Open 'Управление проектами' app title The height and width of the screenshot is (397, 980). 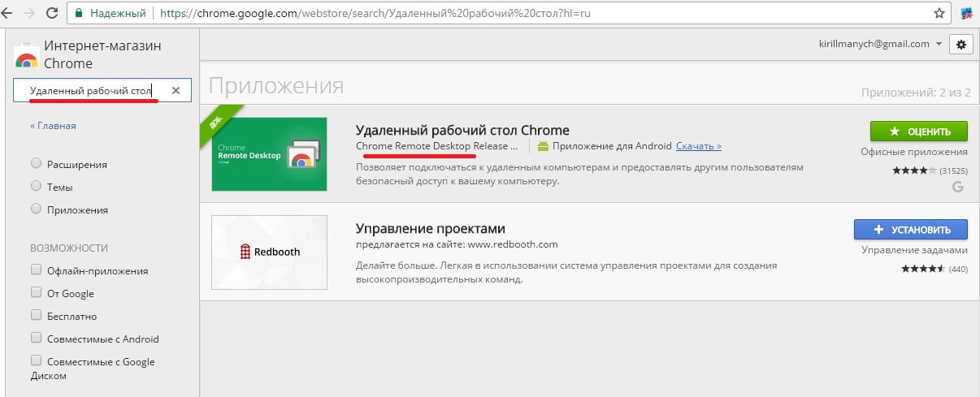pos(431,229)
